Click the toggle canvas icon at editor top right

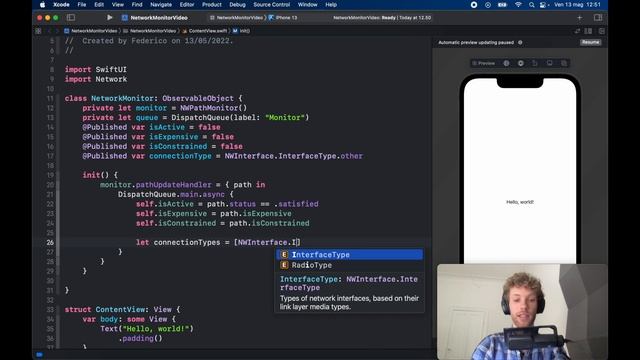point(577,31)
